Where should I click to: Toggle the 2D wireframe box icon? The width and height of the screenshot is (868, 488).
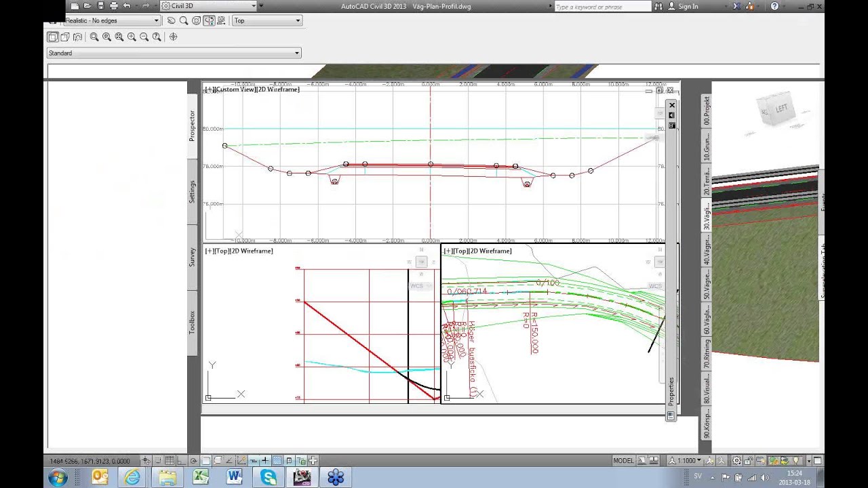pos(52,37)
